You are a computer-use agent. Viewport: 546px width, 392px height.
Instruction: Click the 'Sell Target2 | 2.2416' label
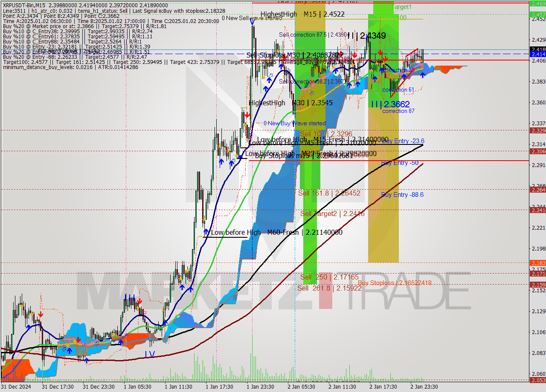pyautogui.click(x=332, y=213)
